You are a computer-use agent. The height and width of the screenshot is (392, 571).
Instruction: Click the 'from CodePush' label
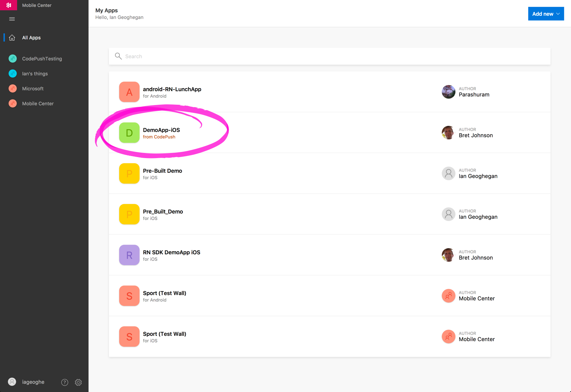159,137
